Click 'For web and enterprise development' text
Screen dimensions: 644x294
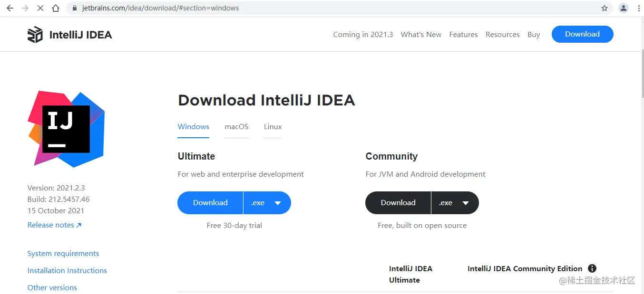click(241, 174)
